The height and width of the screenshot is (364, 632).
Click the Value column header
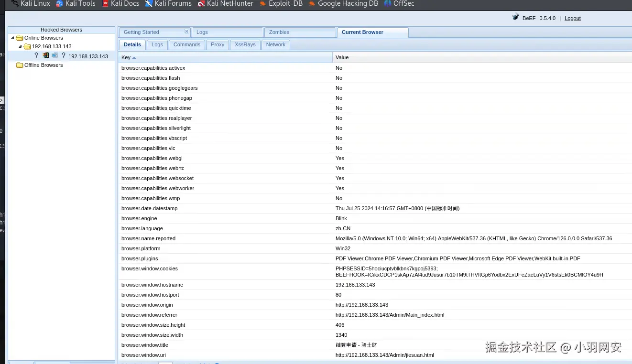tap(482, 57)
